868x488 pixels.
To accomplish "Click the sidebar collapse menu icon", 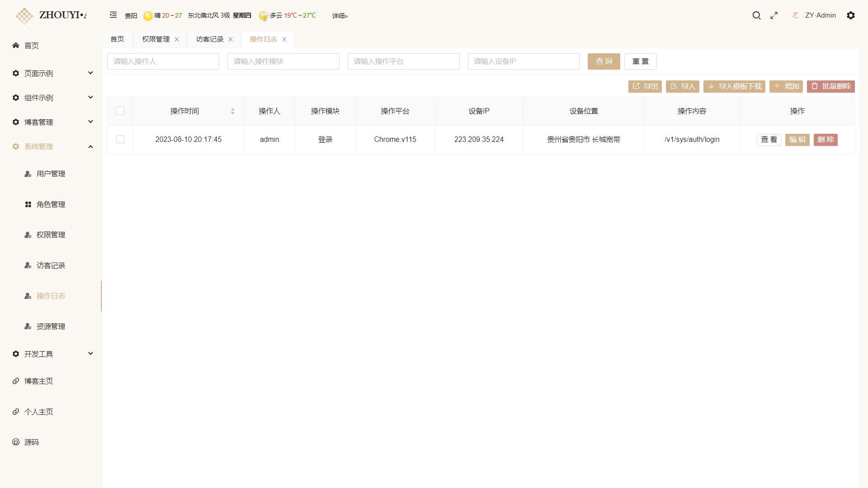I will click(113, 15).
